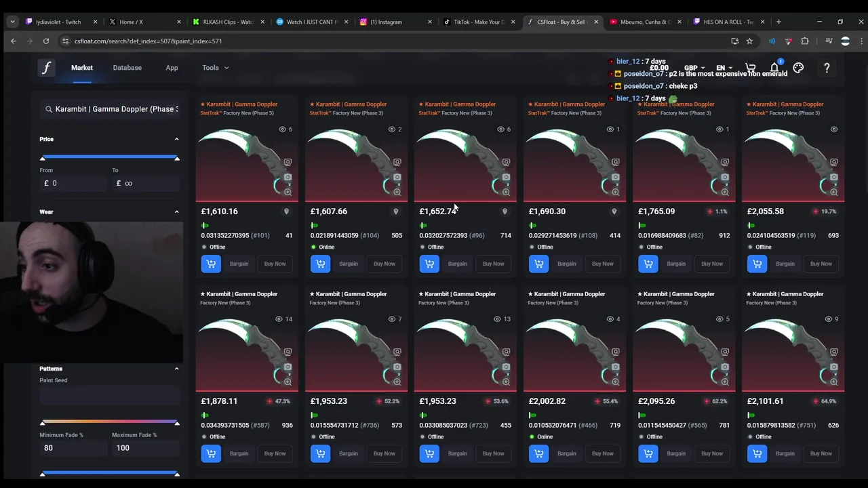This screenshot has height=488, width=868.
Task: Add the £2,055.58 Karambit to cart
Action: point(757,264)
